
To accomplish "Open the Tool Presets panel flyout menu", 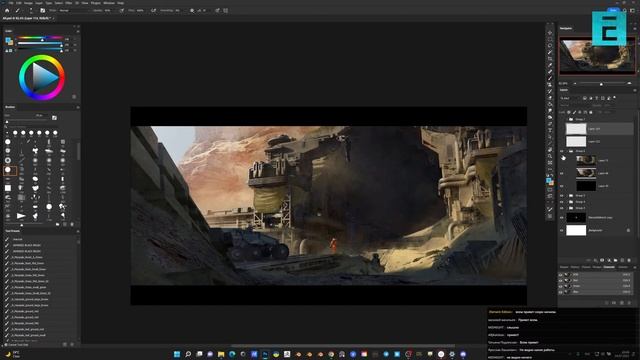I will [x=78, y=231].
